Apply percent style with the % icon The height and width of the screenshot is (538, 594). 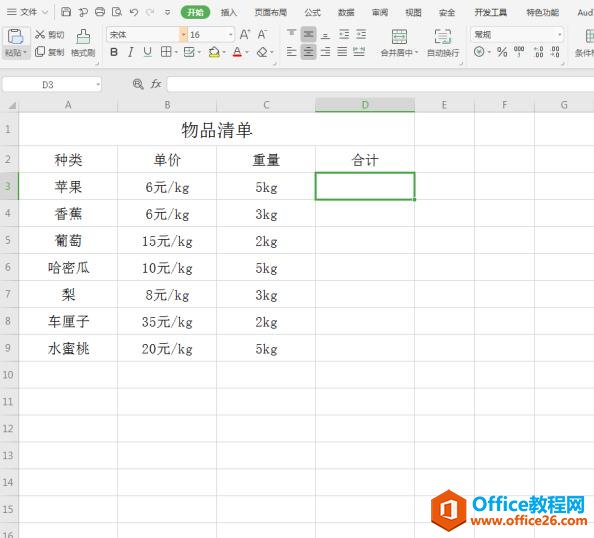tap(502, 52)
